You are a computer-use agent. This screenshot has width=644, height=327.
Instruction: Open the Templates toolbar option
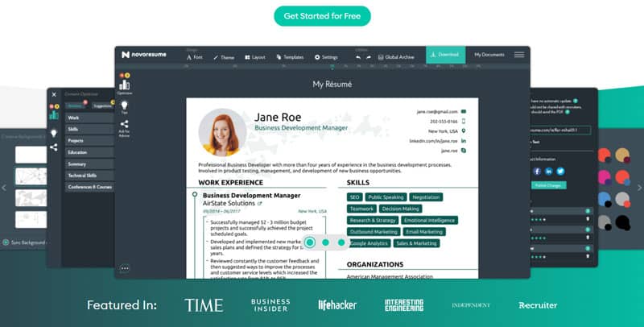click(290, 57)
